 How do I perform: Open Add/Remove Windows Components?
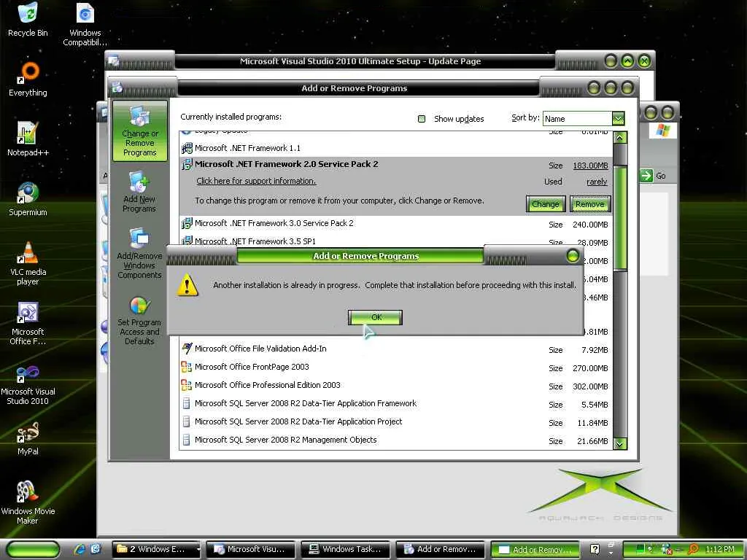pyautogui.click(x=139, y=253)
